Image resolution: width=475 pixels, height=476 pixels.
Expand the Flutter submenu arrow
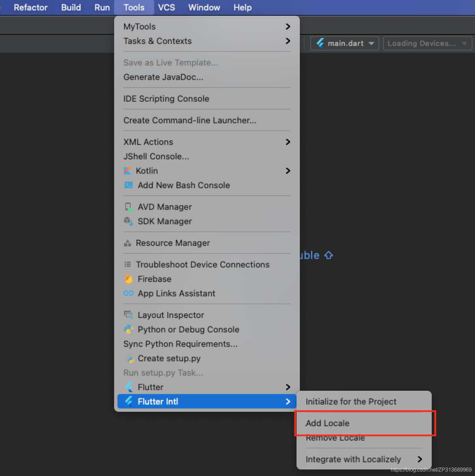[288, 387]
